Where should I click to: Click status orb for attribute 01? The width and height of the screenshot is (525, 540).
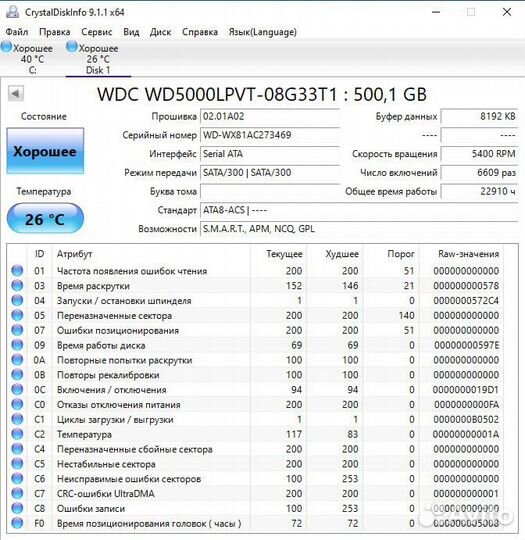click(x=17, y=271)
